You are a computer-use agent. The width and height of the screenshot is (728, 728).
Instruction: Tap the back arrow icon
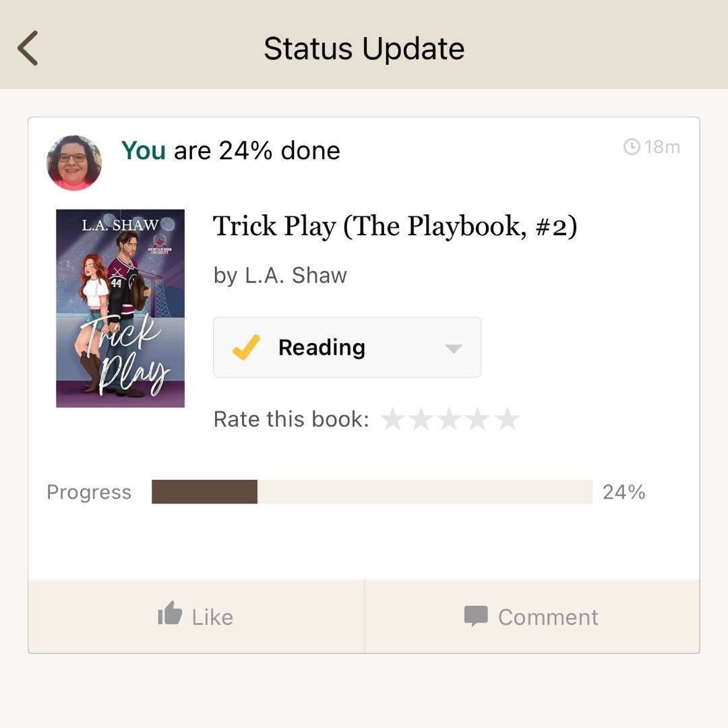coord(28,49)
